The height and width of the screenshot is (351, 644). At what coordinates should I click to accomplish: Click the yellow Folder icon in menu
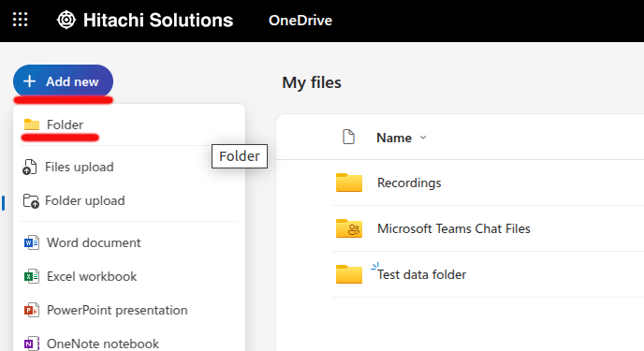pos(32,124)
